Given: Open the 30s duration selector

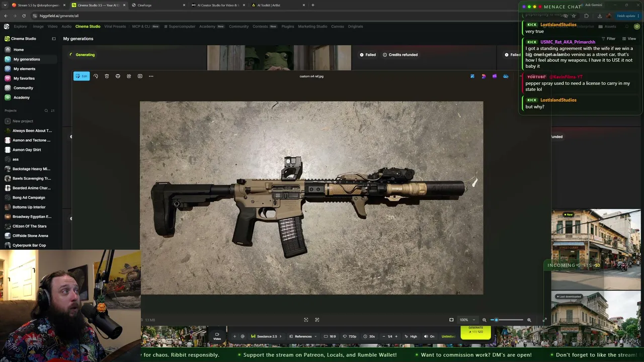Looking at the screenshot, I should click(369, 336).
